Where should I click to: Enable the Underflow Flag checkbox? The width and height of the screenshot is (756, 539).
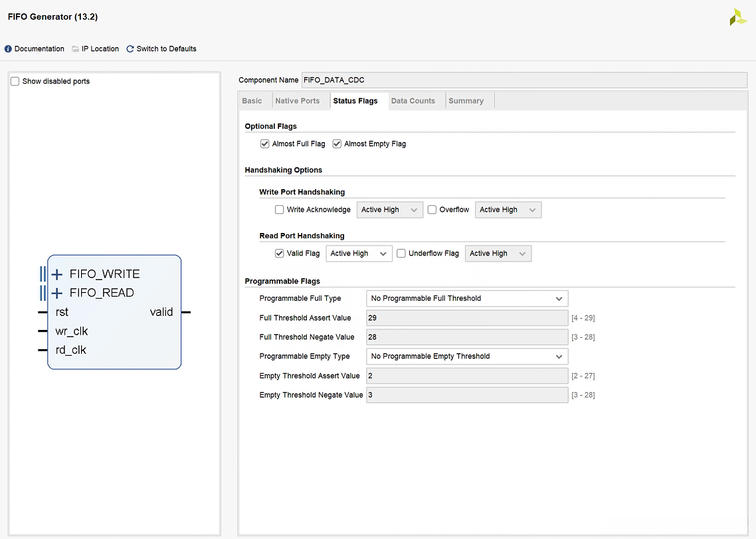pyautogui.click(x=401, y=254)
